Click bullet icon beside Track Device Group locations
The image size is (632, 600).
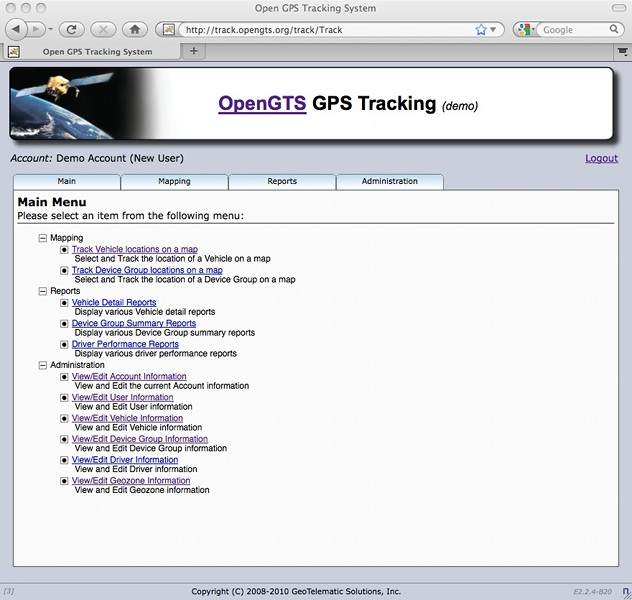click(64, 271)
